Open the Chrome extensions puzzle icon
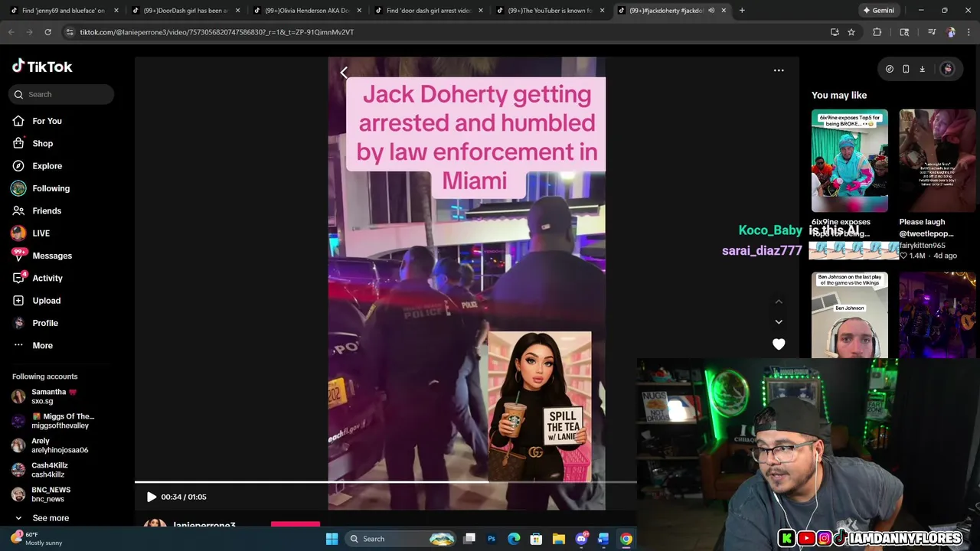Screen dimensions: 980x551 (x=877, y=32)
